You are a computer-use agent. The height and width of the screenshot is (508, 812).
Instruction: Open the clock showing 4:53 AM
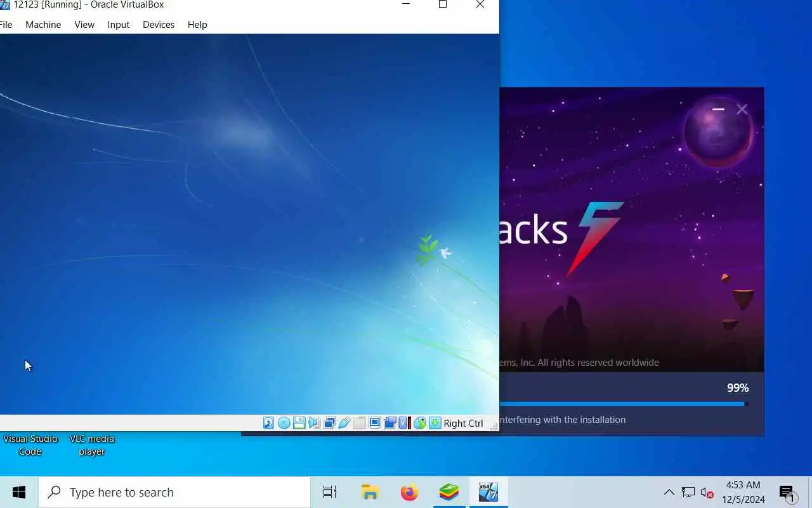(x=743, y=492)
